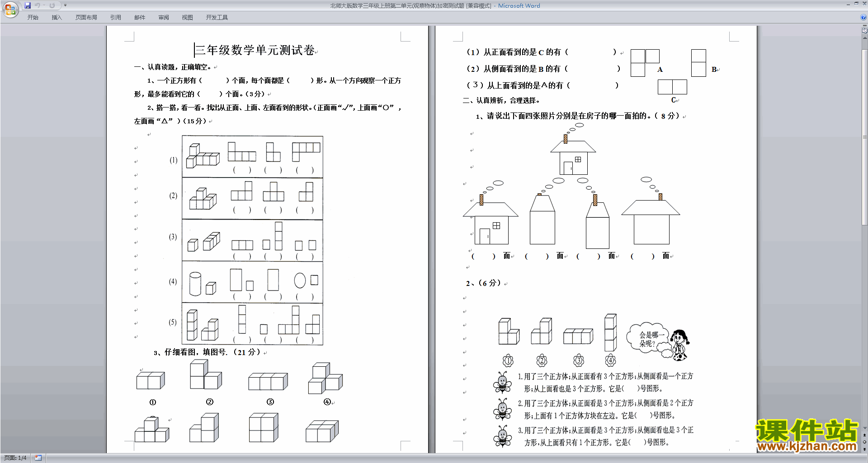Click the Redo icon in quick access toolbar

[x=52, y=5]
